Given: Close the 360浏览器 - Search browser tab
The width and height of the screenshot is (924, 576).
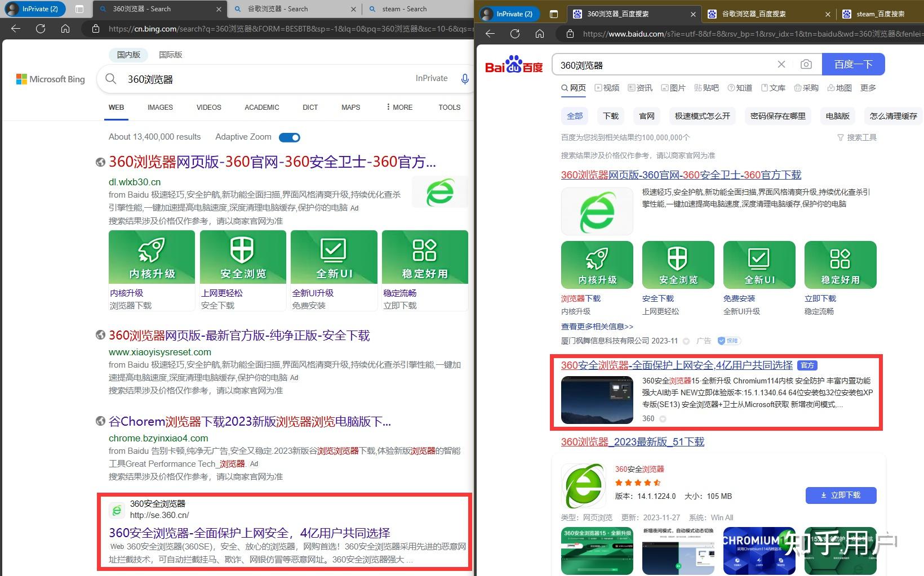Looking at the screenshot, I should tap(219, 9).
